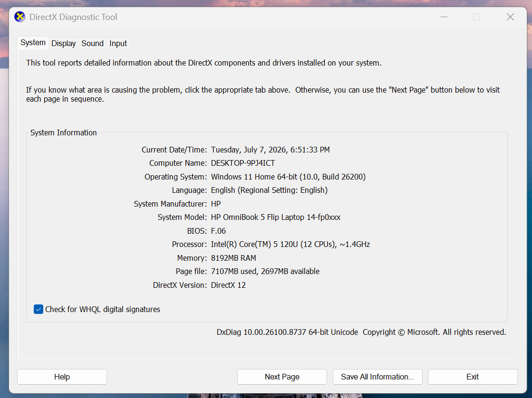Screen dimensions: 532x398
Task: Click the DirectX Version label
Action: pos(180,285)
